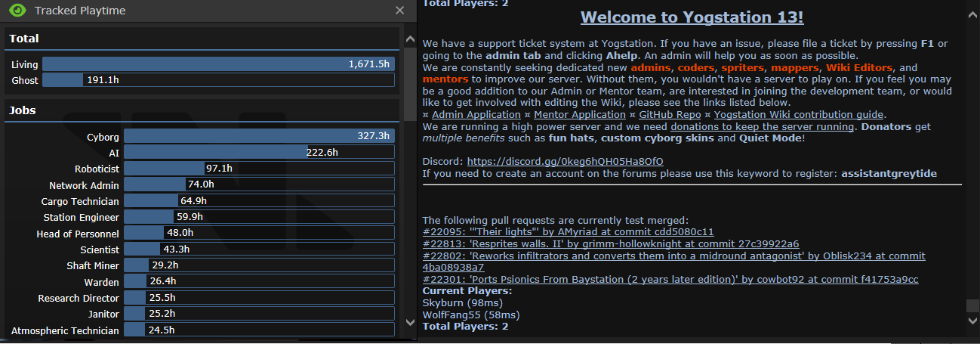Click the Janitor job label

(x=104, y=314)
